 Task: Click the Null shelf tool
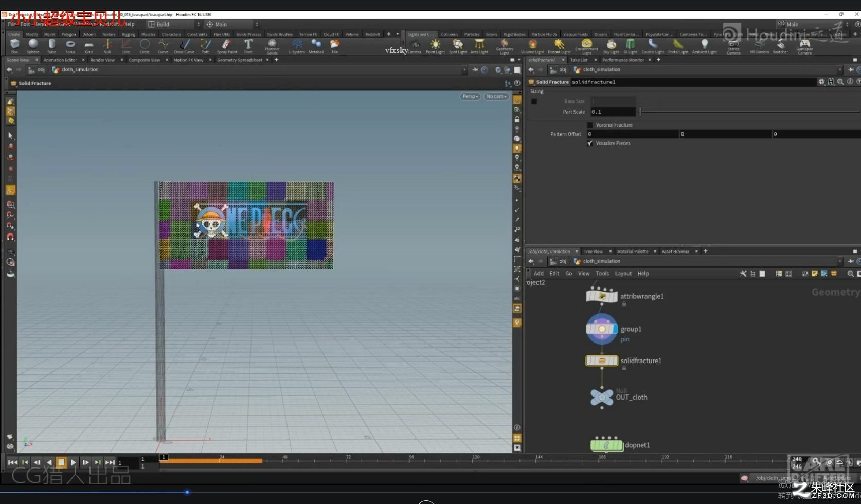pos(107,46)
